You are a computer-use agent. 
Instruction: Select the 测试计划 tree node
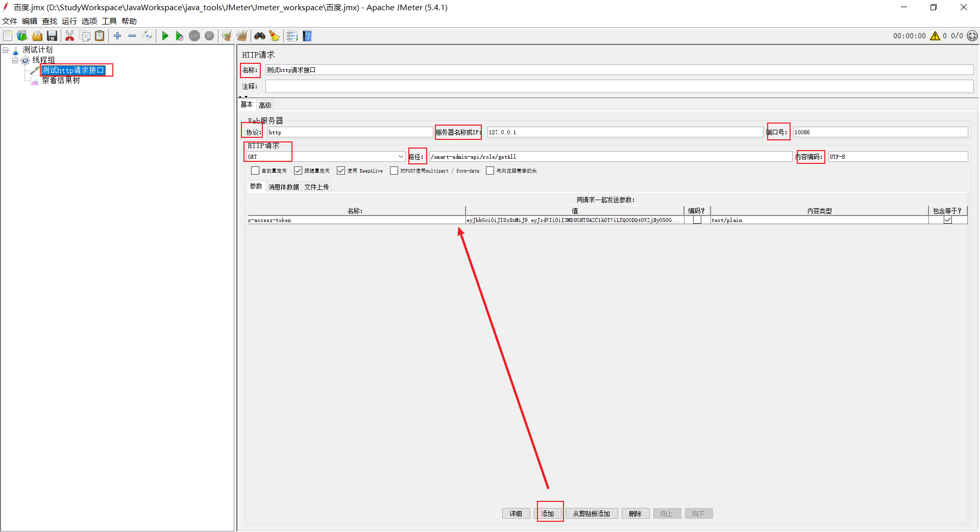37,50
